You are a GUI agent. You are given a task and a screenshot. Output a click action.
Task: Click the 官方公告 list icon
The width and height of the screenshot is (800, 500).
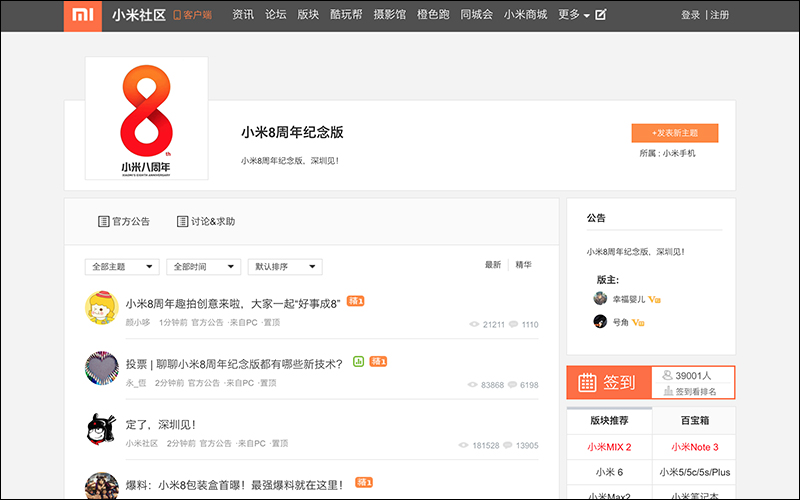(103, 221)
